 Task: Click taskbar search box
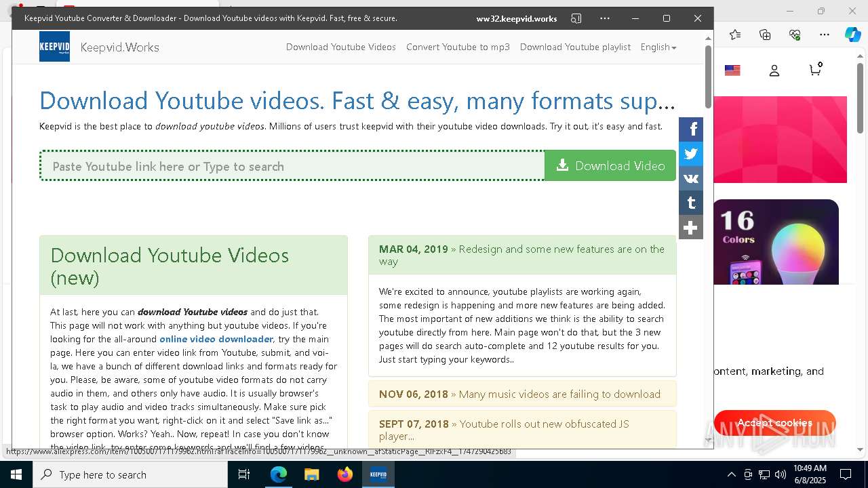tap(130, 474)
